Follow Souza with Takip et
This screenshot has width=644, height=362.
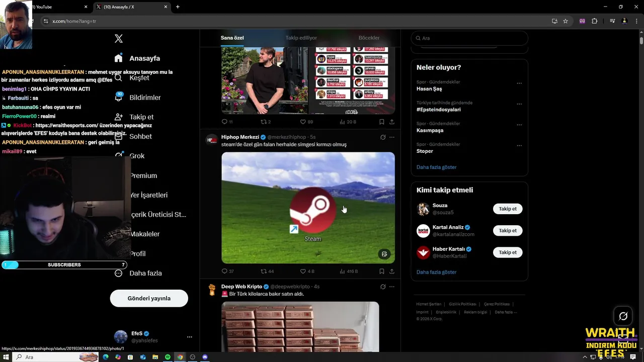[508, 209]
